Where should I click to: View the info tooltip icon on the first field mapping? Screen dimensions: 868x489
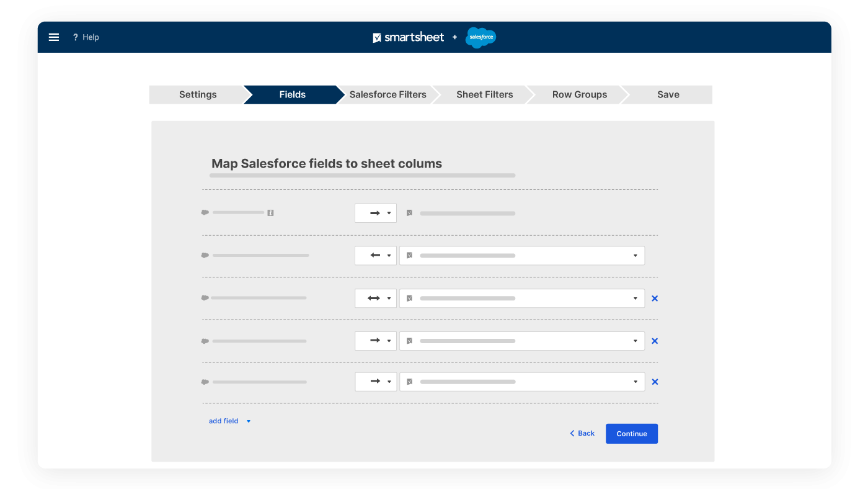pyautogui.click(x=270, y=212)
